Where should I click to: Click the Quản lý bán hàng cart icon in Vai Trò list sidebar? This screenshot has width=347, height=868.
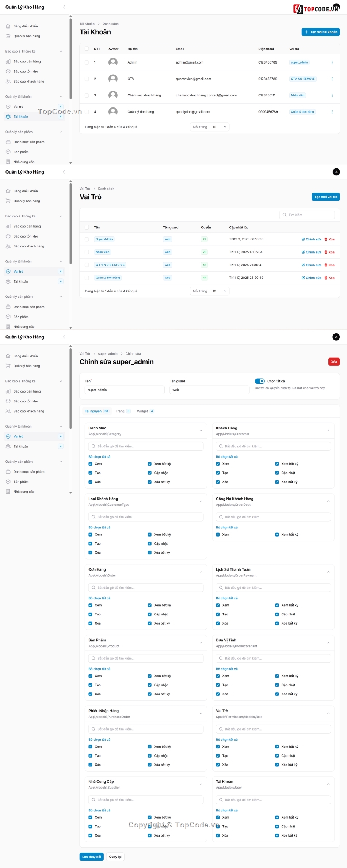[x=8, y=201]
